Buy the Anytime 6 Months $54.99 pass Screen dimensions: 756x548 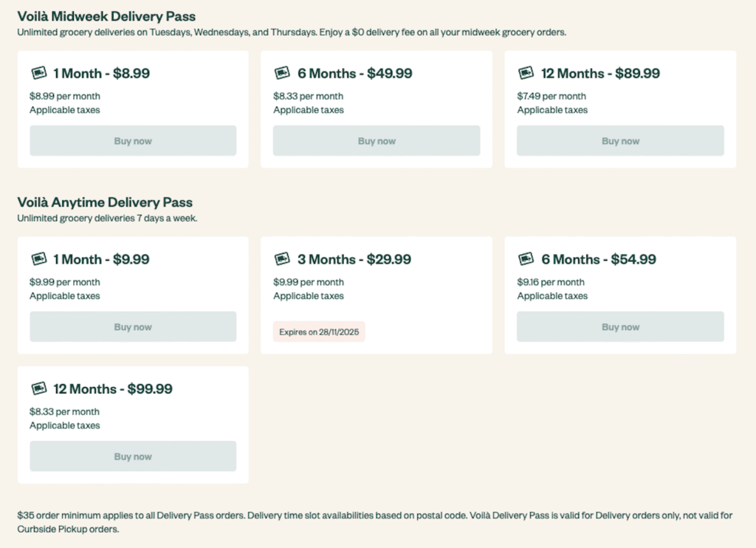click(620, 327)
